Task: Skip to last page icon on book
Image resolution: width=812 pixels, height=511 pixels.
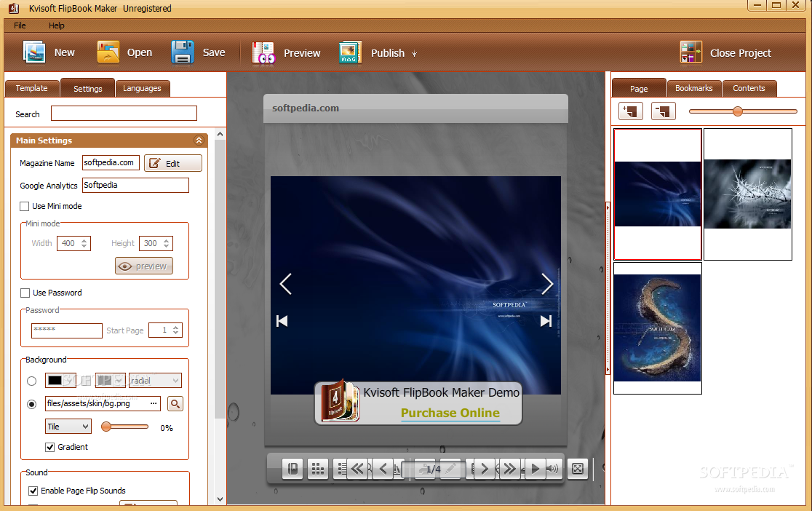Action: pos(546,321)
